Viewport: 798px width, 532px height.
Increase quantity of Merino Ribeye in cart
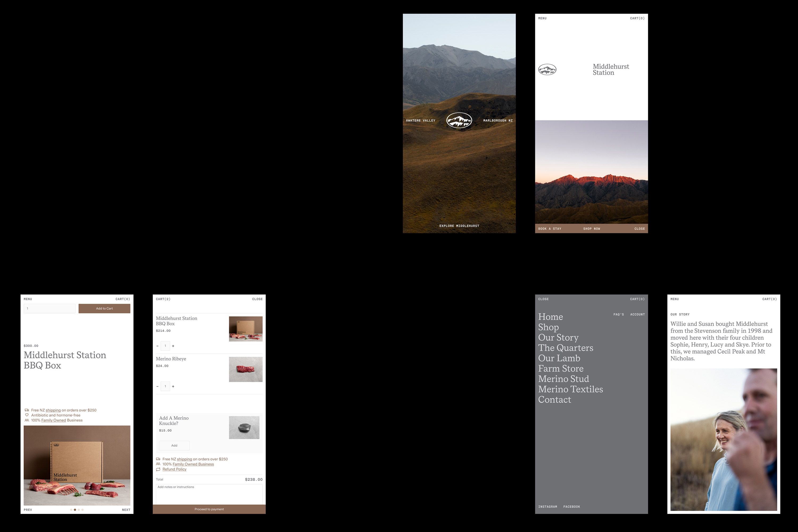tap(173, 386)
